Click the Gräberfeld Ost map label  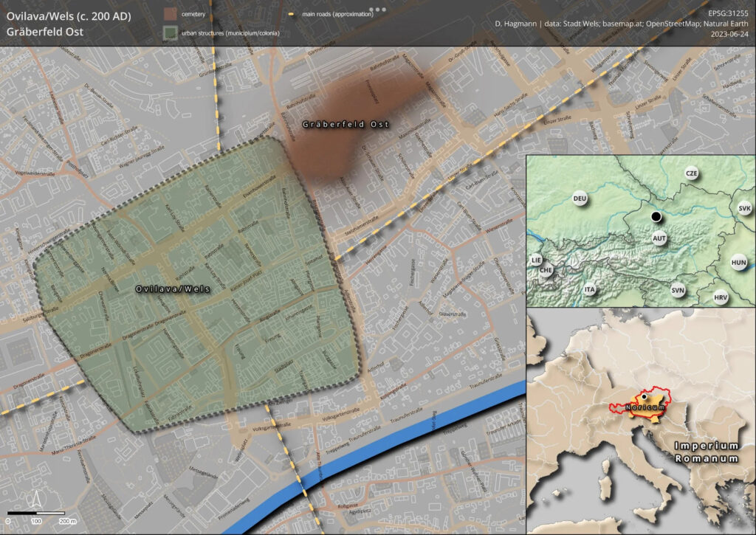coord(346,124)
